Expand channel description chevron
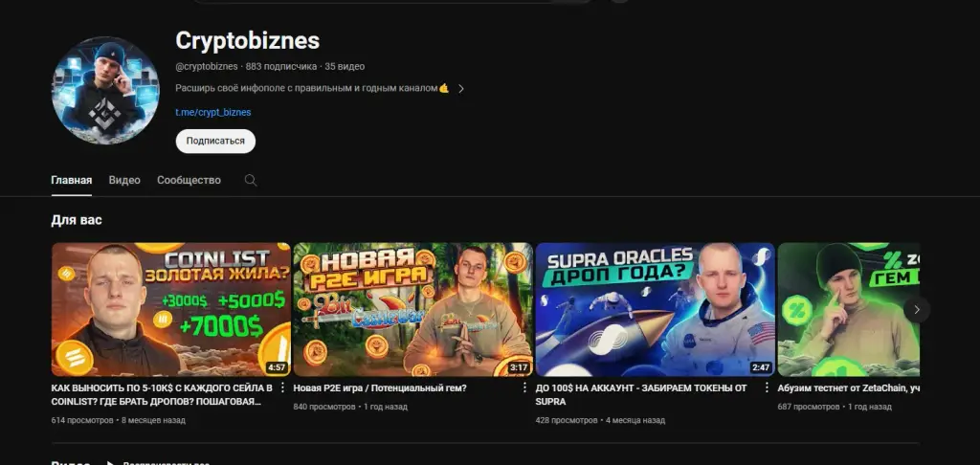This screenshot has height=465, width=980. (461, 89)
